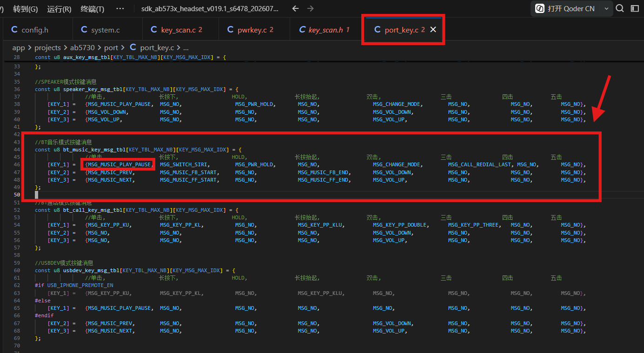
Task: Expand breadcrumb ellipsis after port_key.c
Action: [186, 47]
